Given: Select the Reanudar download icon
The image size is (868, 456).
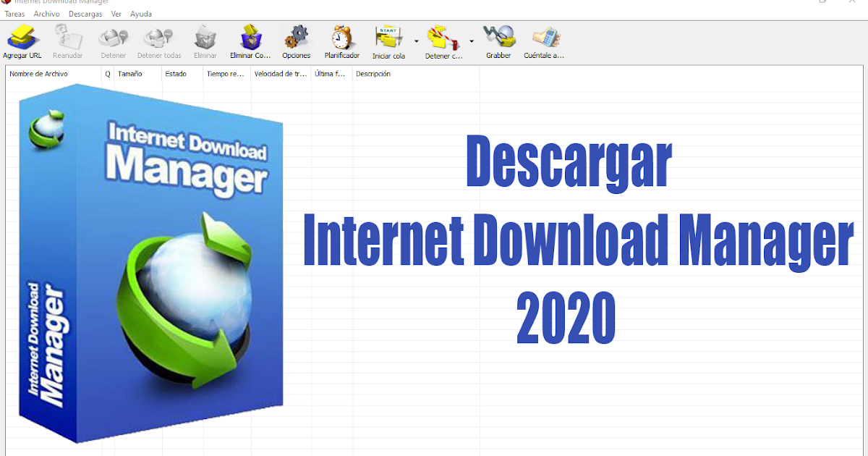Looking at the screenshot, I should (68, 40).
